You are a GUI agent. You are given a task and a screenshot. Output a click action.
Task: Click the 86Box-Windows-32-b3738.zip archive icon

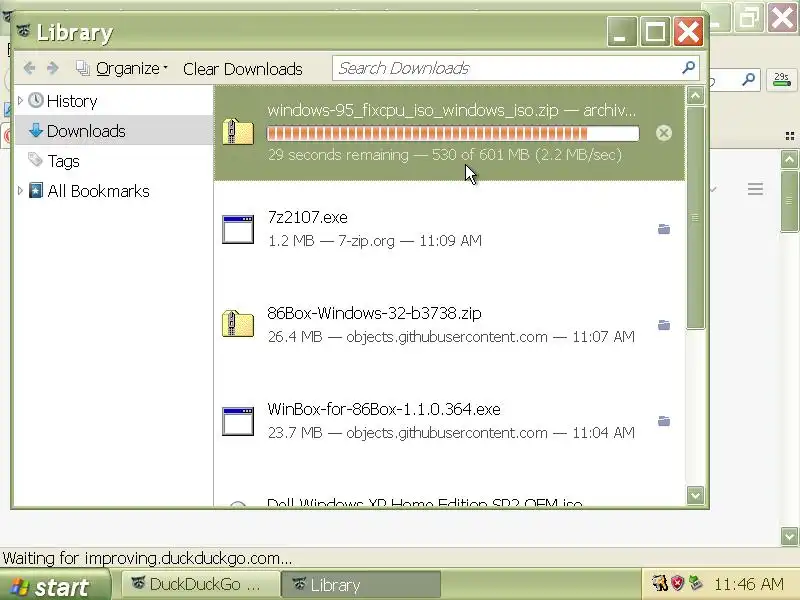pos(238,324)
